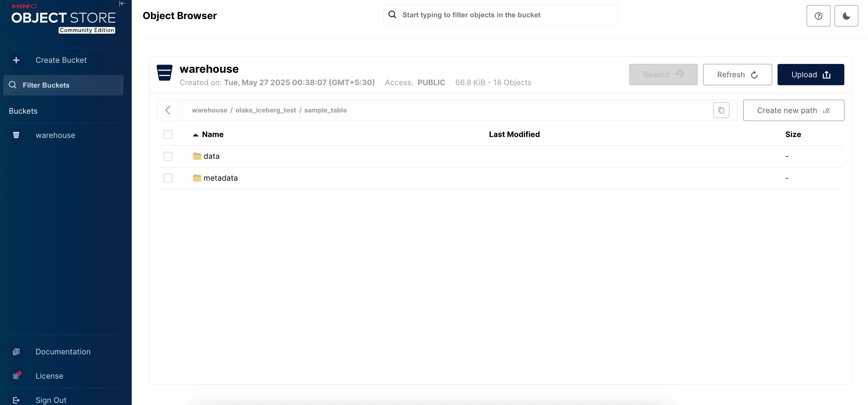Click the data folder icon
Viewport: 868px width, 405px height.
click(197, 156)
